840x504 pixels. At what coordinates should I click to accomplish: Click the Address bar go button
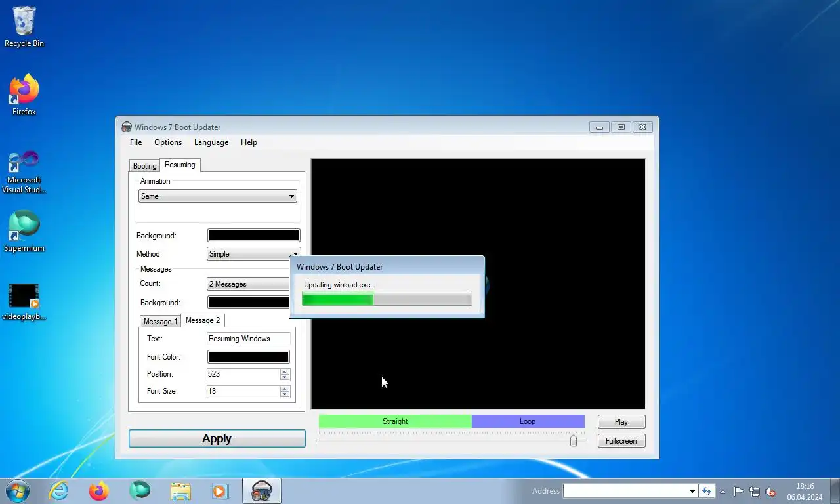click(707, 491)
